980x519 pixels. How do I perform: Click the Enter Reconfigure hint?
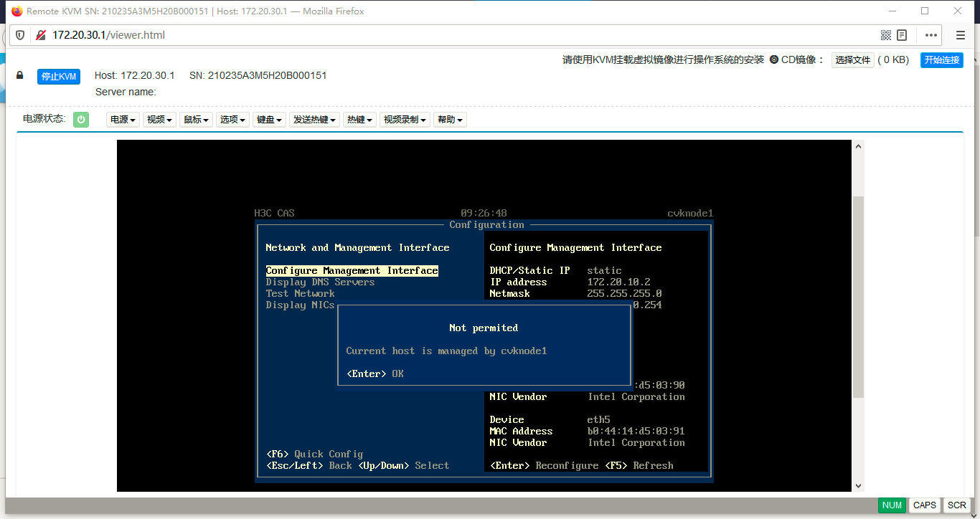[544, 465]
